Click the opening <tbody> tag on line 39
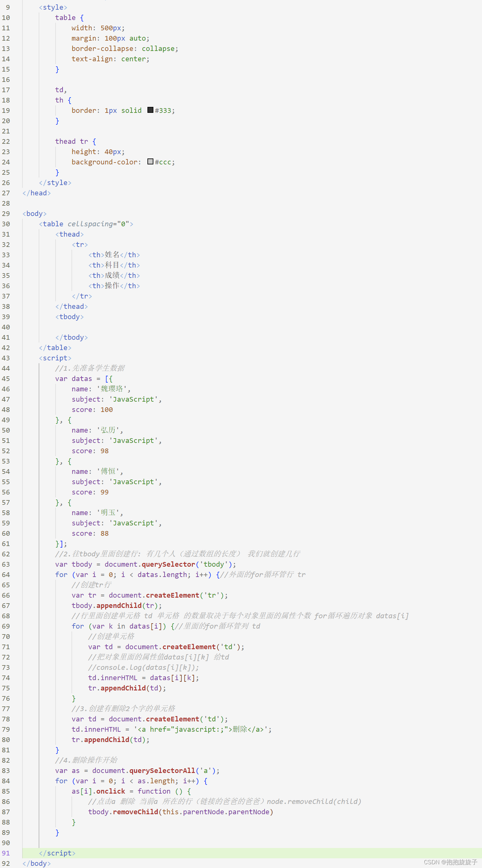The width and height of the screenshot is (482, 868). pos(69,316)
